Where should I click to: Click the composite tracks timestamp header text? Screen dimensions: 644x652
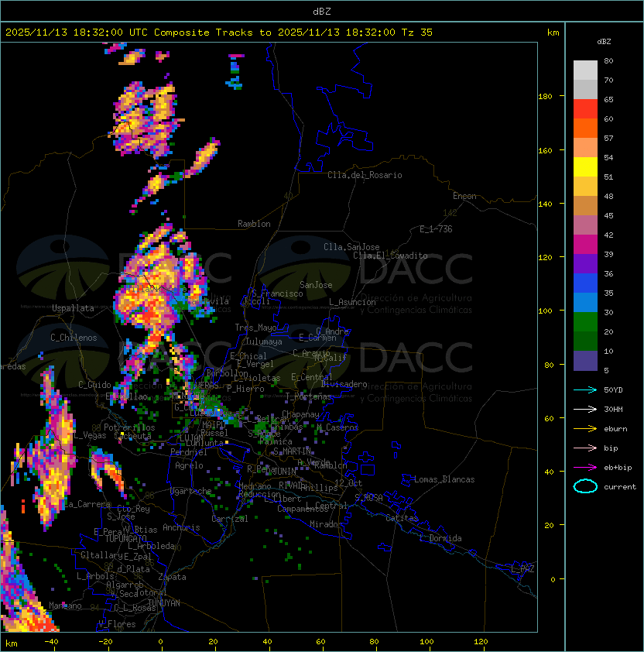click(x=219, y=33)
